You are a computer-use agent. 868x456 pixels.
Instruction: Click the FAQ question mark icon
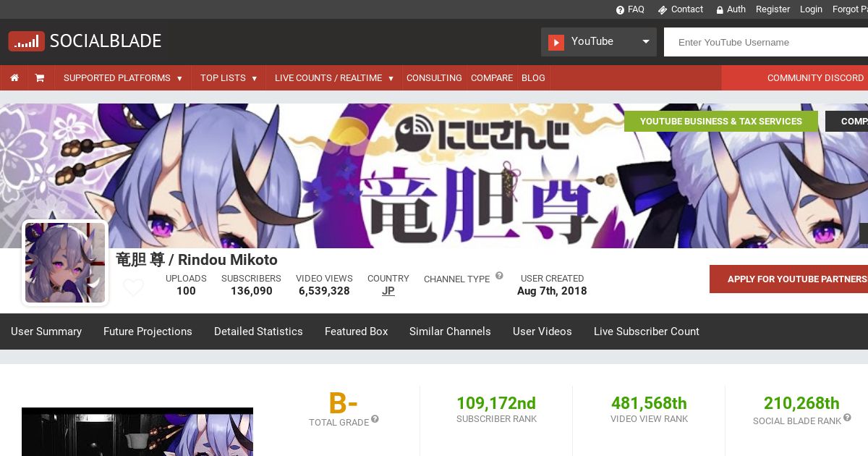[620, 10]
